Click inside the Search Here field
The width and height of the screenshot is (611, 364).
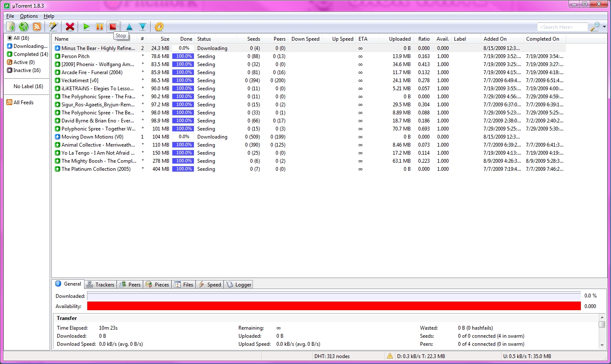pyautogui.click(x=562, y=27)
